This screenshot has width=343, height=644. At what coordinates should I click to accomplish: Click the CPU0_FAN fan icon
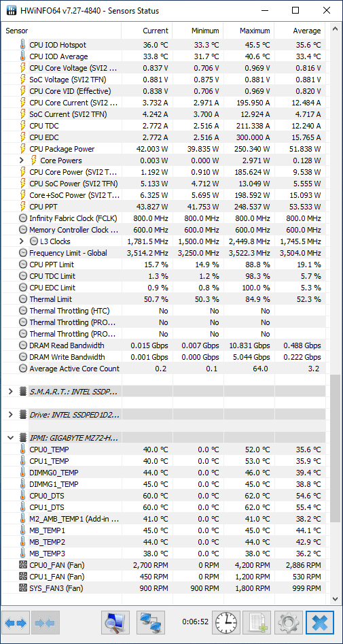[x=23, y=565]
